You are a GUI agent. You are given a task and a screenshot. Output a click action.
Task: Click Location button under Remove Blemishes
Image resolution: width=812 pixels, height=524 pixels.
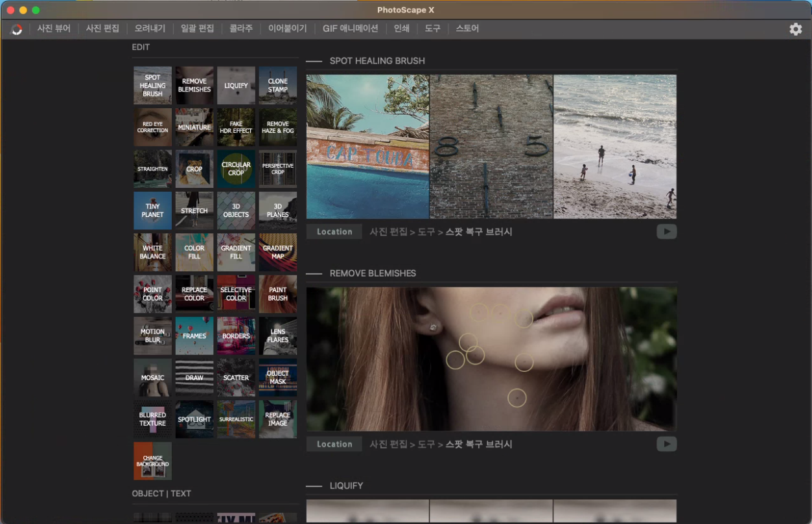[334, 444]
